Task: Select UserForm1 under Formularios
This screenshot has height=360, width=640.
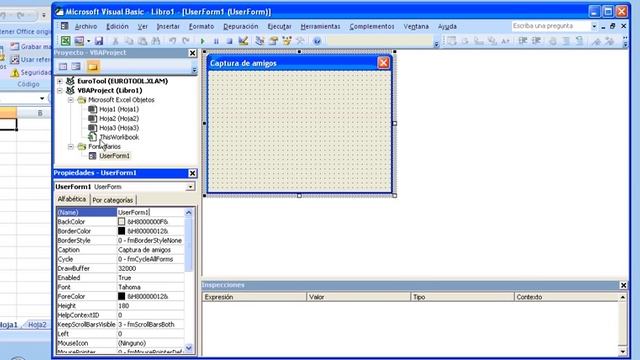Action: (x=114, y=156)
